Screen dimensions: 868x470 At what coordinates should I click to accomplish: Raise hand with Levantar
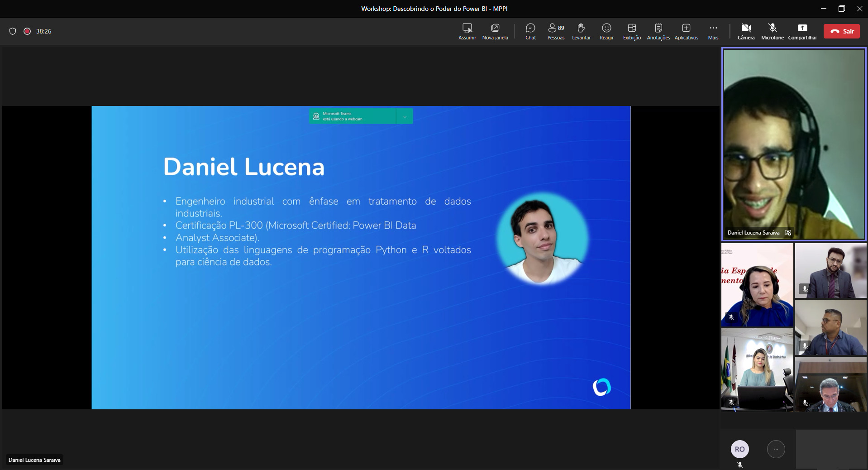(581, 32)
